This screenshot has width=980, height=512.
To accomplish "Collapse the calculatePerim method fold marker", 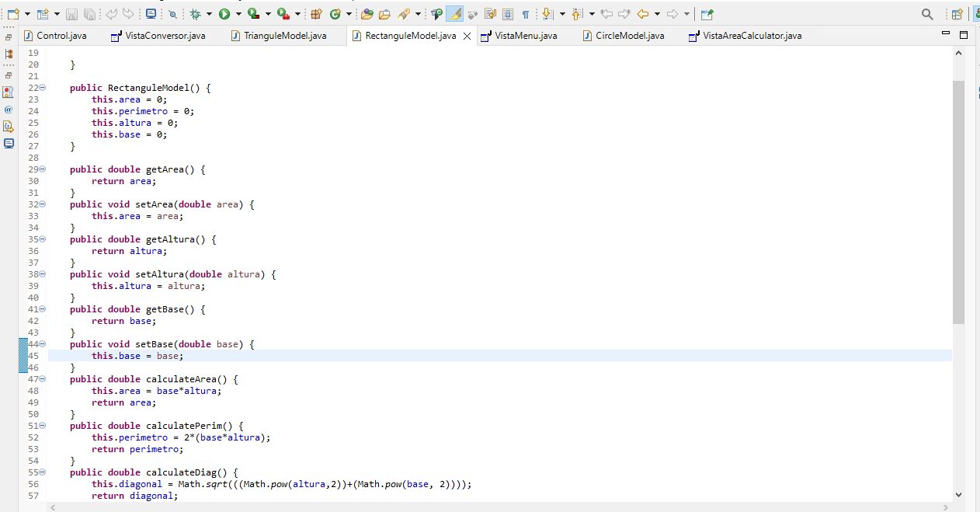I will [43, 426].
